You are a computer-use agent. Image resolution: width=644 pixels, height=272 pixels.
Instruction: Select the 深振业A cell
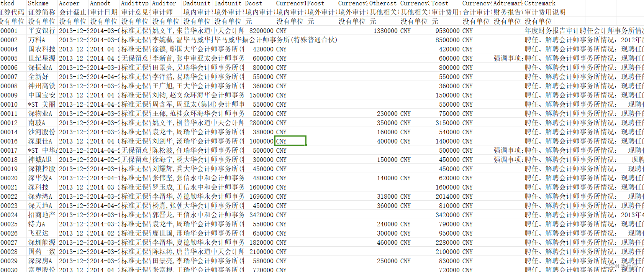[x=42, y=68]
